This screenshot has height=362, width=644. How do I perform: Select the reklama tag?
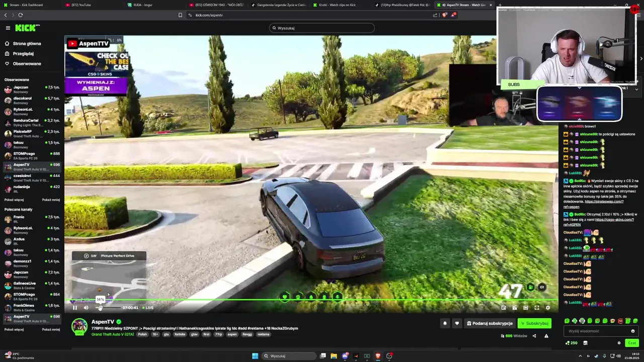pyautogui.click(x=263, y=334)
